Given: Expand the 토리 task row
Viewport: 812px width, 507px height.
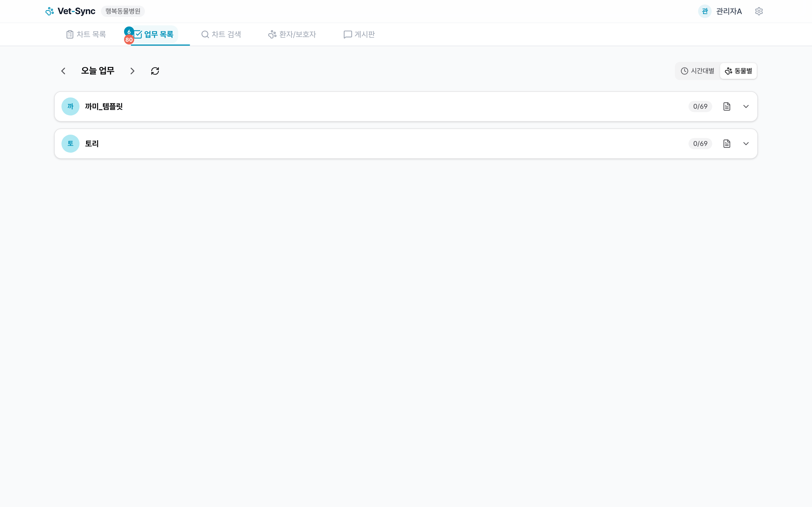Looking at the screenshot, I should pyautogui.click(x=745, y=144).
